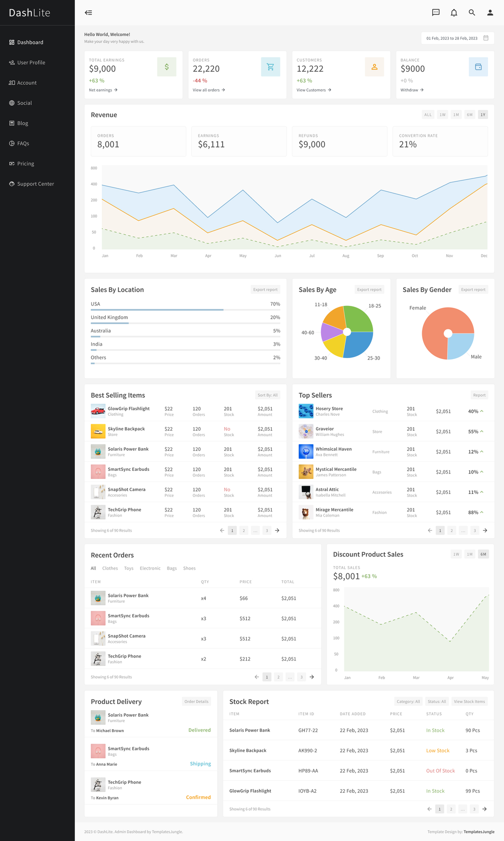Image resolution: width=504 pixels, height=841 pixels.
Task: Open the user account avatar icon
Action: tap(490, 13)
